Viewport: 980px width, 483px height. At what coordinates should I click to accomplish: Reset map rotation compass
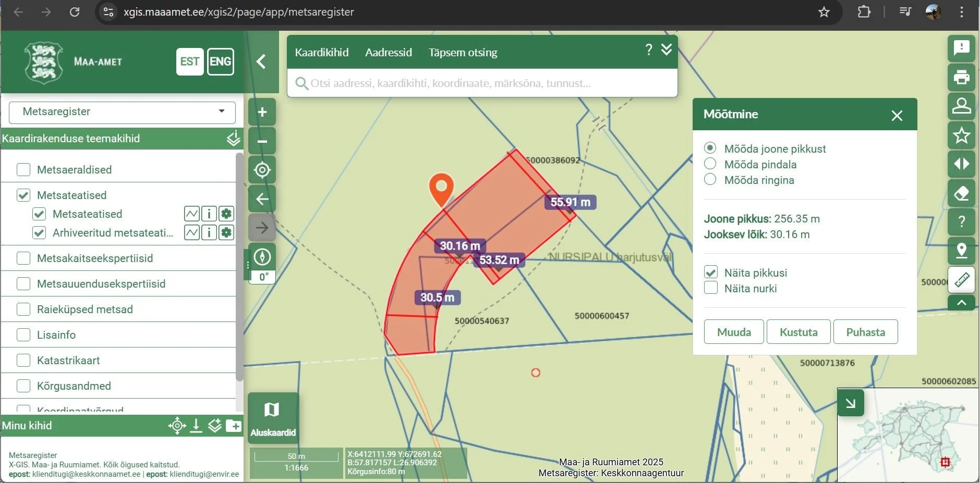coord(262,256)
